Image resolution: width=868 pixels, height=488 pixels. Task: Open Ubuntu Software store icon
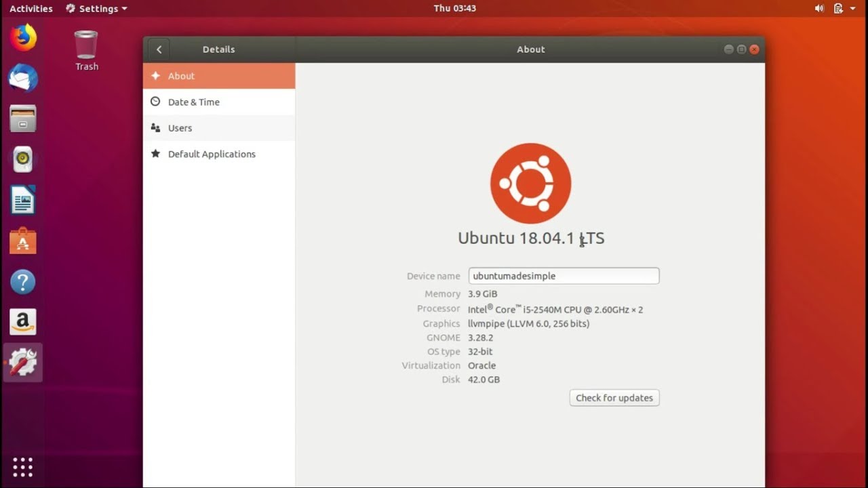coord(22,241)
